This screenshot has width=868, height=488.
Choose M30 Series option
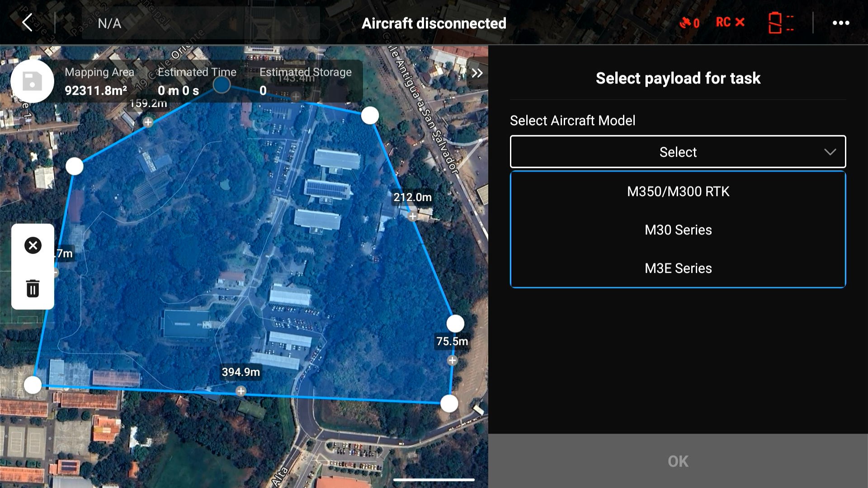pos(678,230)
